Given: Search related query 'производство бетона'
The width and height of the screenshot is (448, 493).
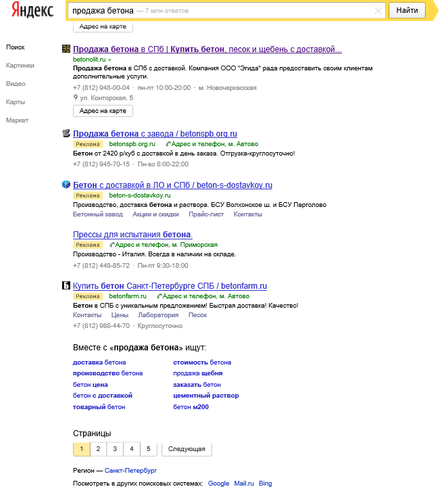Looking at the screenshot, I should [x=107, y=373].
